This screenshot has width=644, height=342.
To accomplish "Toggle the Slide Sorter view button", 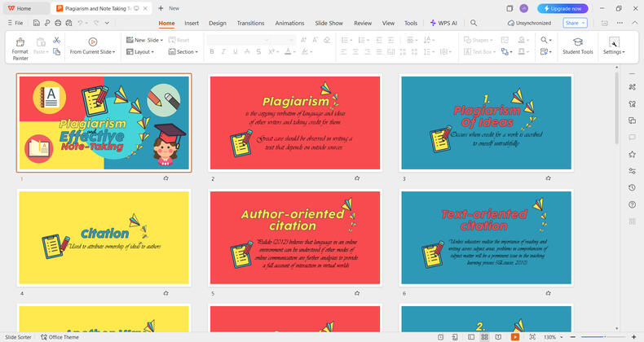I will coord(485,337).
